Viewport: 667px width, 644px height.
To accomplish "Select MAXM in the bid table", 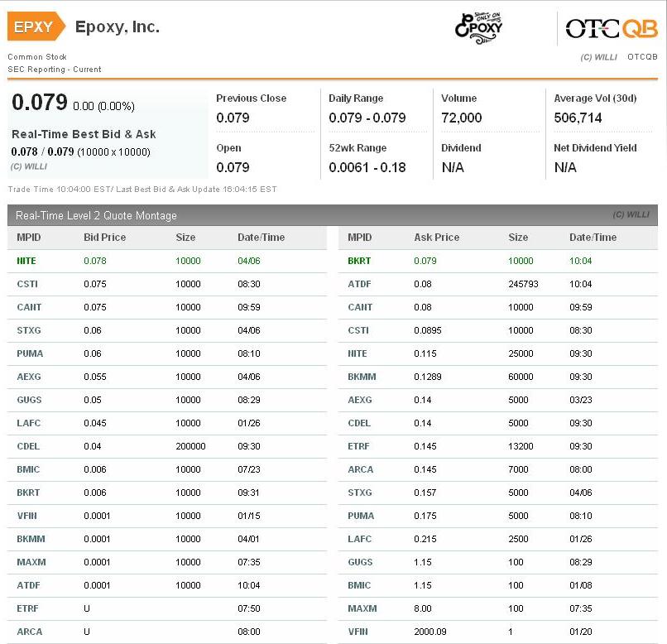I will pos(31,562).
